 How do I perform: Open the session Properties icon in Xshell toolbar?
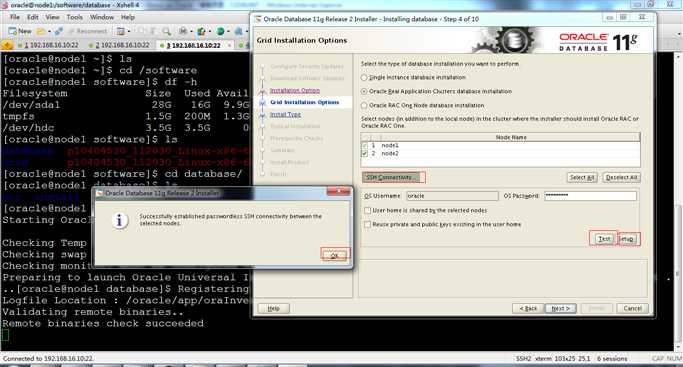(x=120, y=31)
